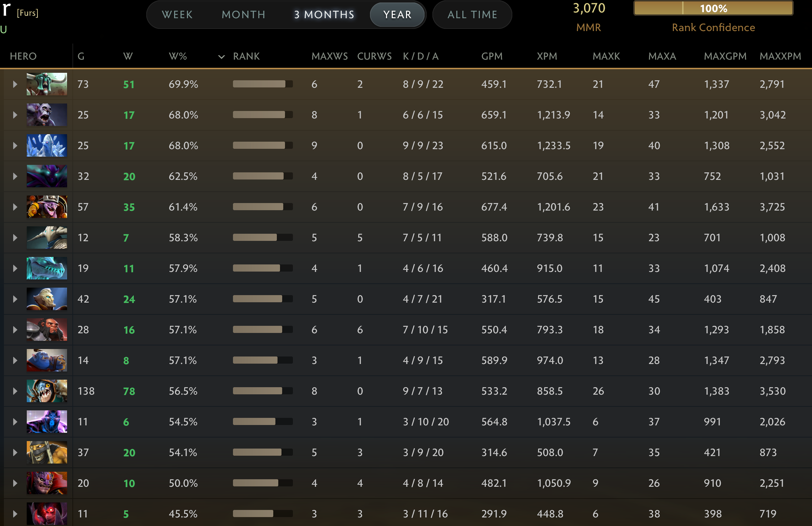Click the [Furs] tag text
Viewport: 812px width, 526px height.
click(27, 13)
